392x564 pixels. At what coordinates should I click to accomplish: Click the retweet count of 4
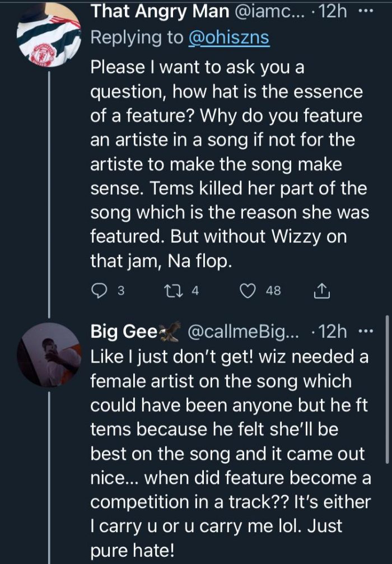pos(195,291)
